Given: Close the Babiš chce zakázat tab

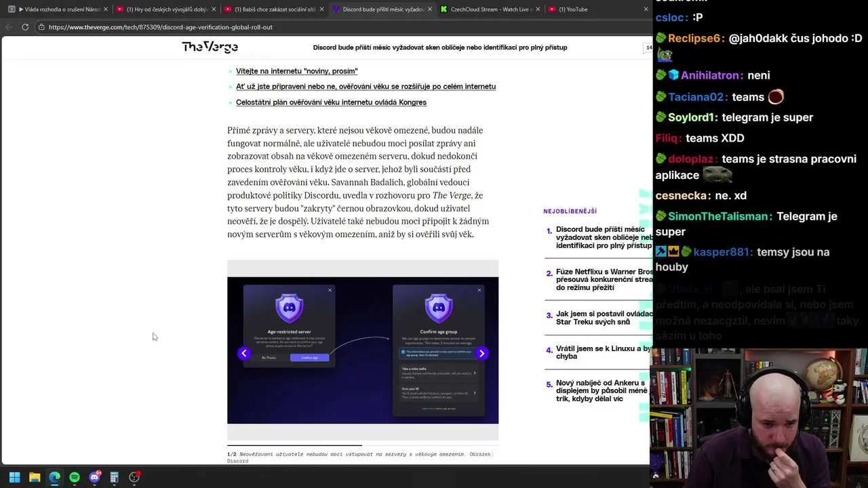Looking at the screenshot, I should tap(321, 9).
